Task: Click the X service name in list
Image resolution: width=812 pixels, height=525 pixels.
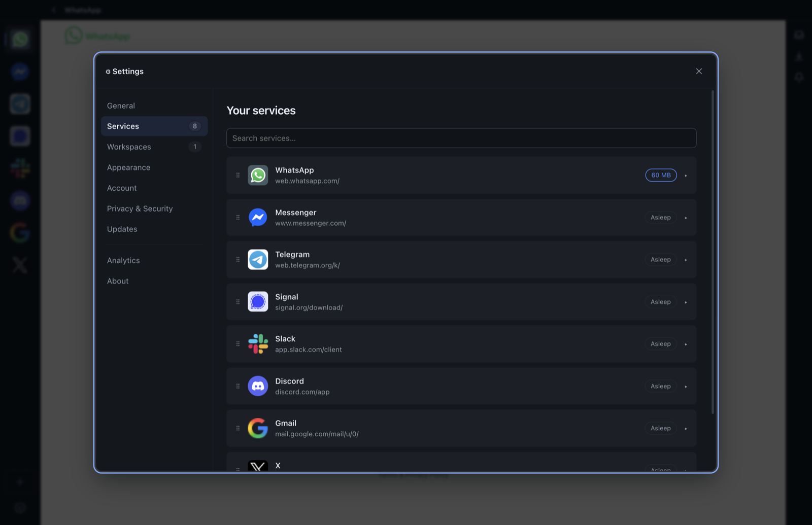Action: (x=278, y=466)
